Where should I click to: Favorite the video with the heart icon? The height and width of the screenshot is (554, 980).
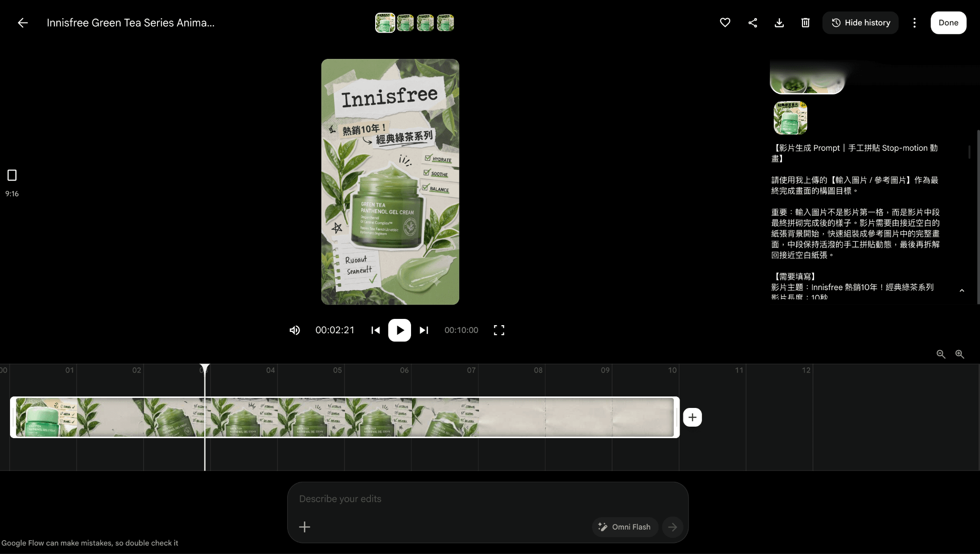coord(725,23)
